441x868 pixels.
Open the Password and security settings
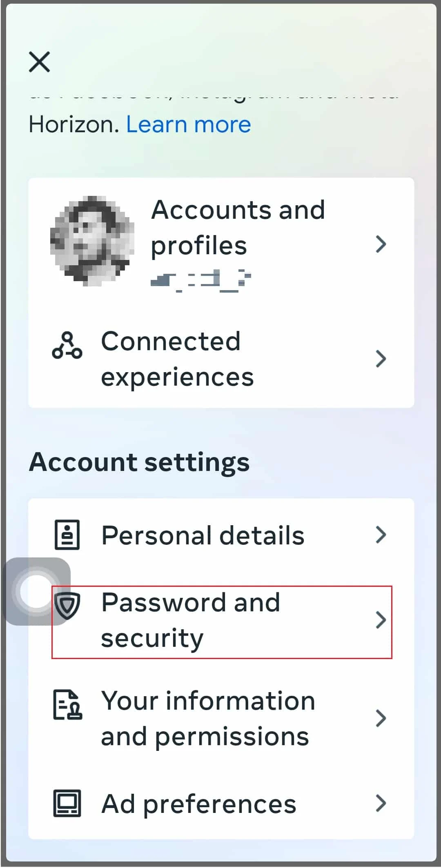pyautogui.click(x=221, y=621)
